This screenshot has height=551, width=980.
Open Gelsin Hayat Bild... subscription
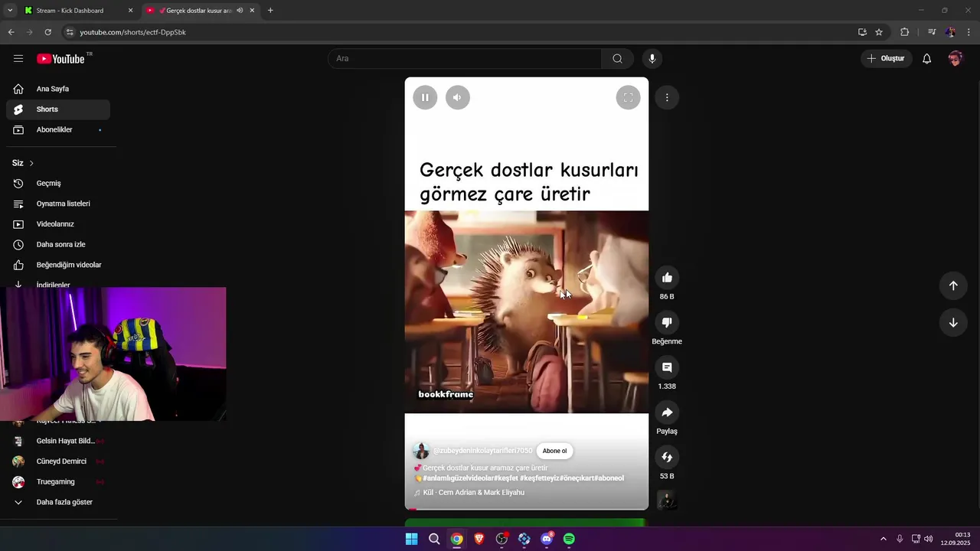[x=58, y=441]
